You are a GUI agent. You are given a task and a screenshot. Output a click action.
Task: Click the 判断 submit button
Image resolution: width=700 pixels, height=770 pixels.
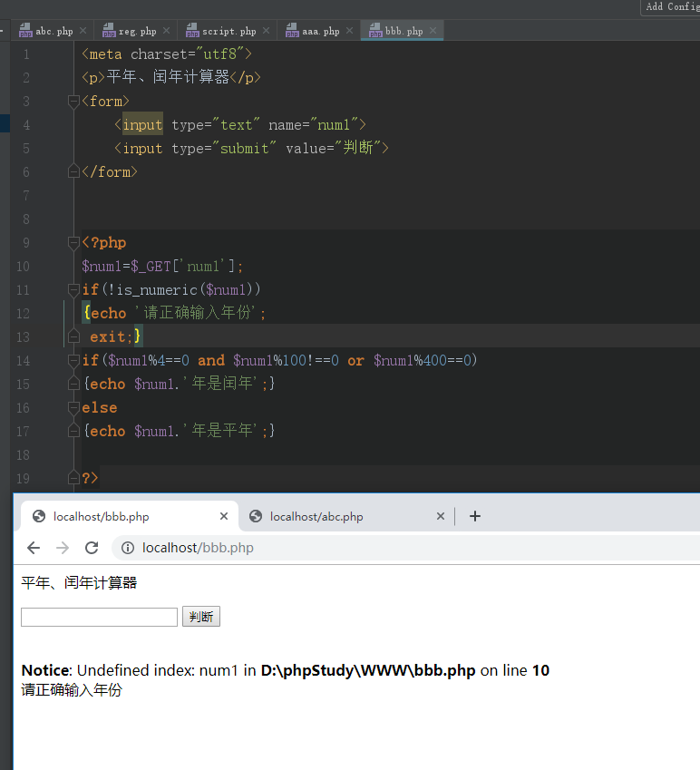(201, 617)
